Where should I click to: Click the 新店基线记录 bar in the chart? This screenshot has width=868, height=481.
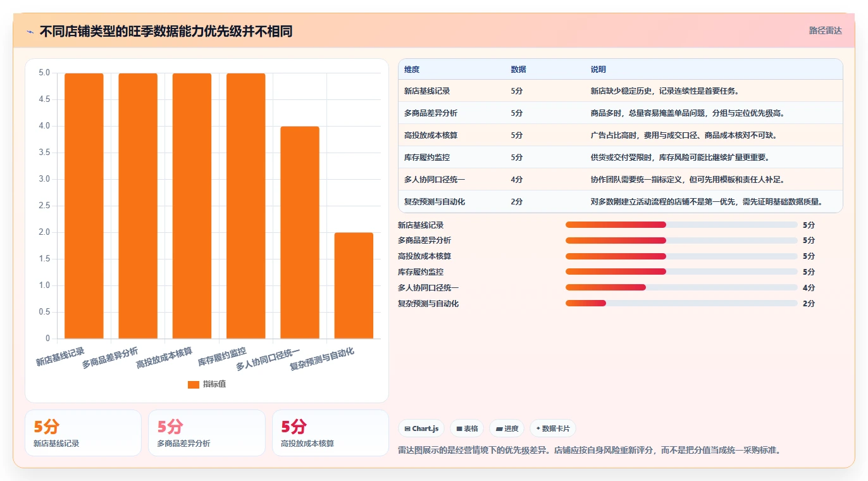point(84,206)
